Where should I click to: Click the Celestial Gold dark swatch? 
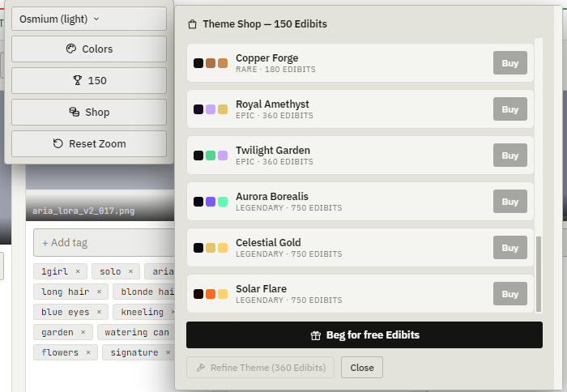pyautogui.click(x=198, y=248)
